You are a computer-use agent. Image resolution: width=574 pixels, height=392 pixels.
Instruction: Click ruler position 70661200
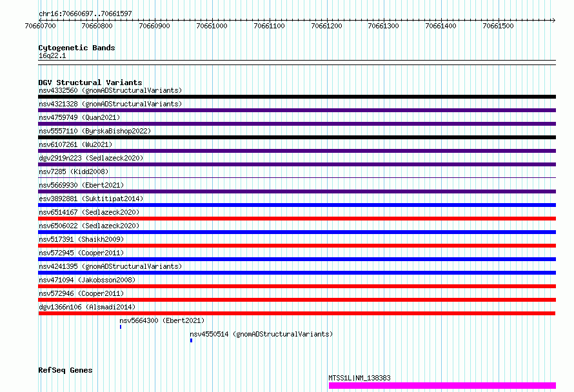pos(326,26)
